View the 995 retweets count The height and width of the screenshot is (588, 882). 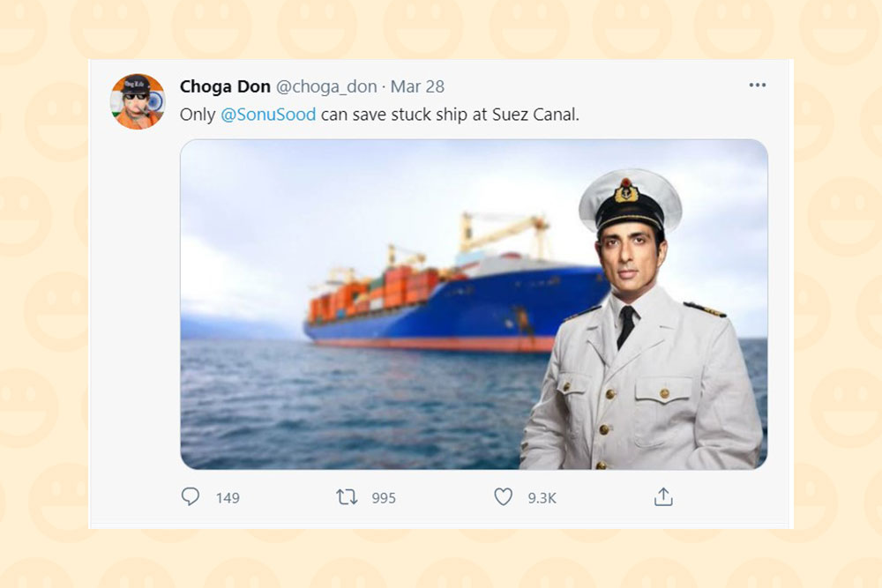click(x=384, y=498)
